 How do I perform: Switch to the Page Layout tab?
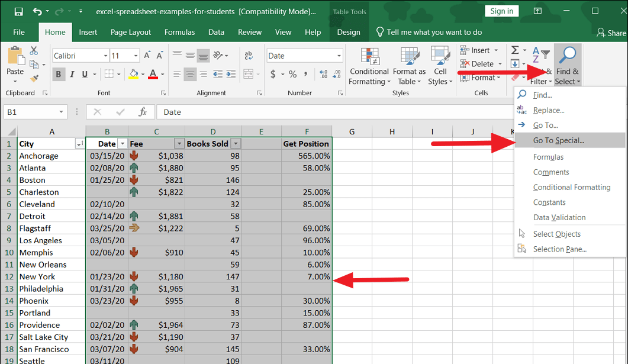click(x=130, y=33)
